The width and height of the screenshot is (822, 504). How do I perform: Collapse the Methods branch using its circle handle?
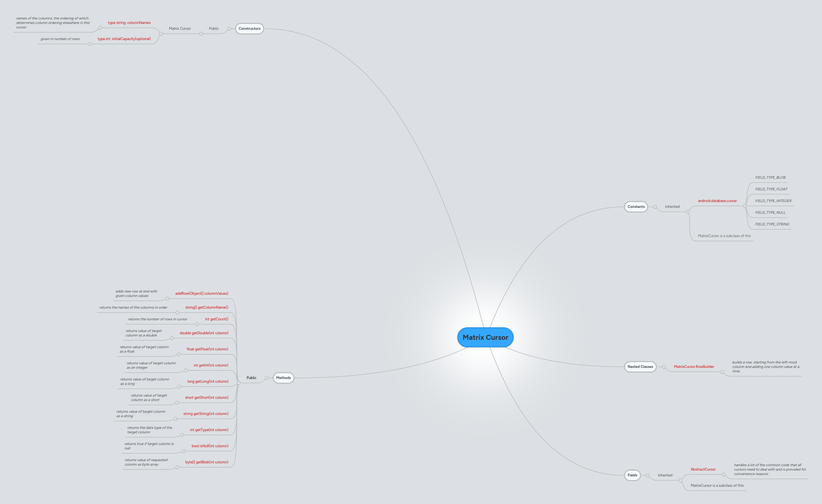266,378
